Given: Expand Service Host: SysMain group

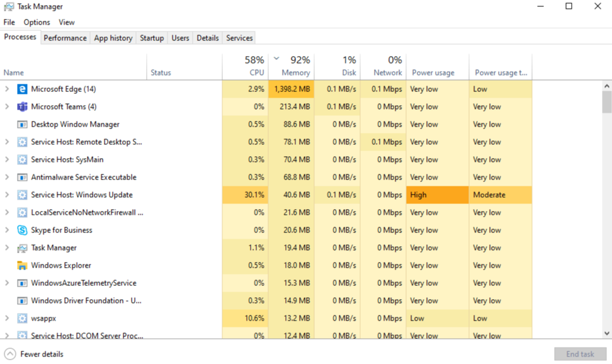Looking at the screenshot, I should coord(7,159).
